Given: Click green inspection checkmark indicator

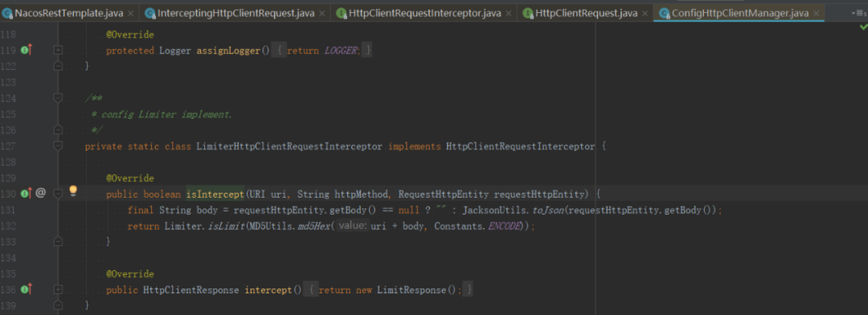Looking at the screenshot, I should 863,27.
